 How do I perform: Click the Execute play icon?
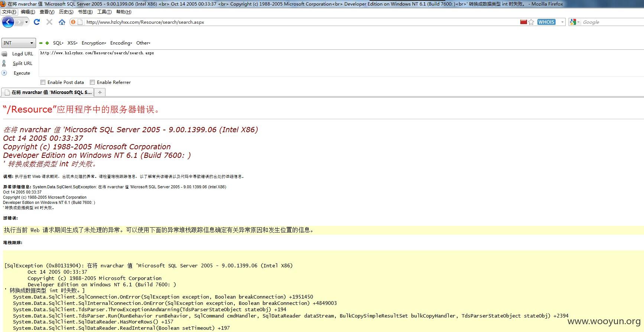(x=4, y=73)
